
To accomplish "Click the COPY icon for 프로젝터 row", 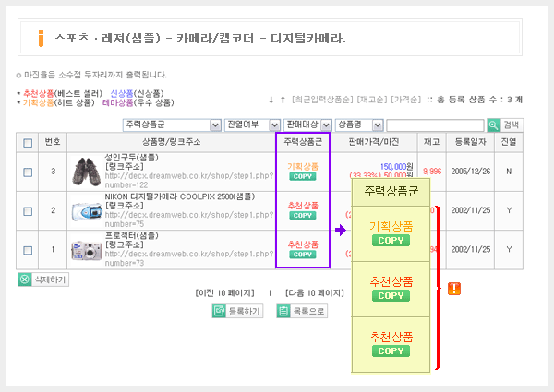I will pyautogui.click(x=302, y=255).
